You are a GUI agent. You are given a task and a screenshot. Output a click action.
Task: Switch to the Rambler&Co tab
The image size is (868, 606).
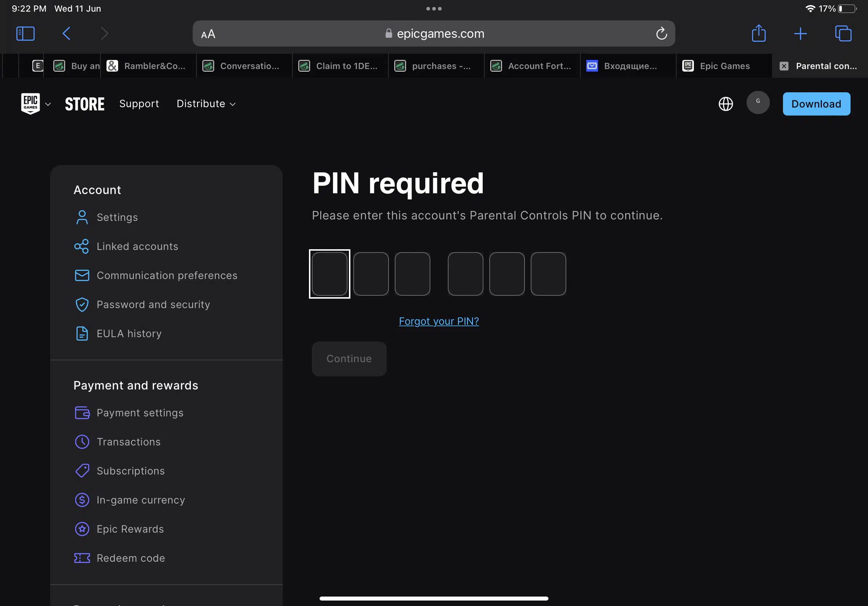(148, 66)
